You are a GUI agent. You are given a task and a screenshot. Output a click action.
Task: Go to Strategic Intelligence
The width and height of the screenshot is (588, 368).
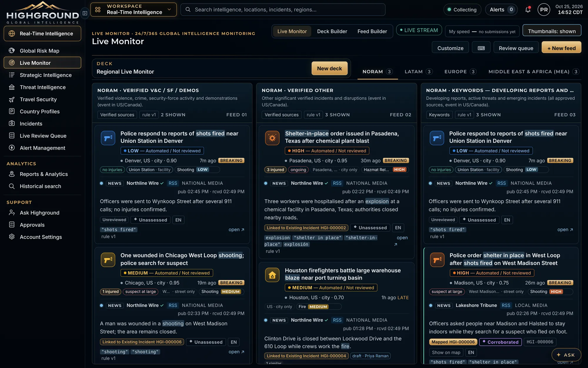(x=42, y=75)
